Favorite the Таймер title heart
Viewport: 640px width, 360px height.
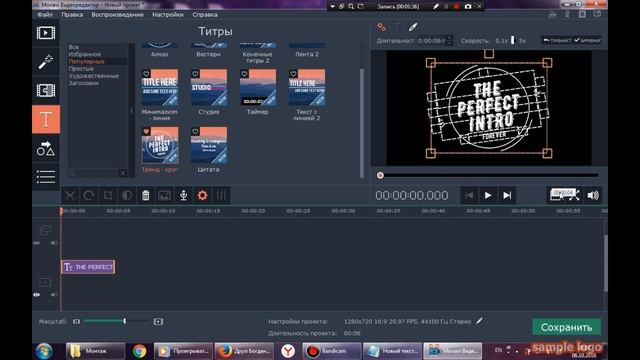click(244, 74)
